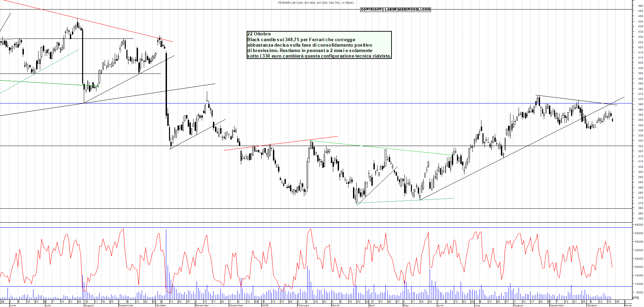Click the '2026' year label on time axis
This screenshot has width=644, height=307.
[265, 305]
